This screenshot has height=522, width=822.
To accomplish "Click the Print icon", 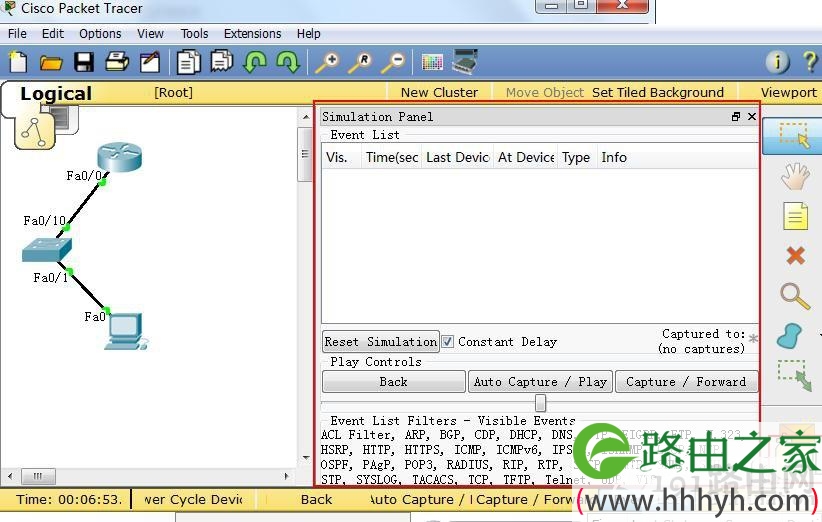I will pos(117,62).
